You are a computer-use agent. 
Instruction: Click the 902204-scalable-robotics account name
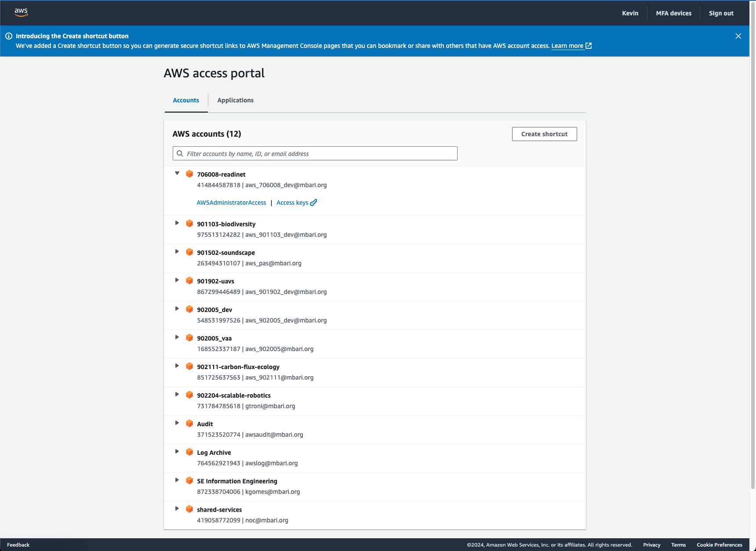click(x=234, y=395)
